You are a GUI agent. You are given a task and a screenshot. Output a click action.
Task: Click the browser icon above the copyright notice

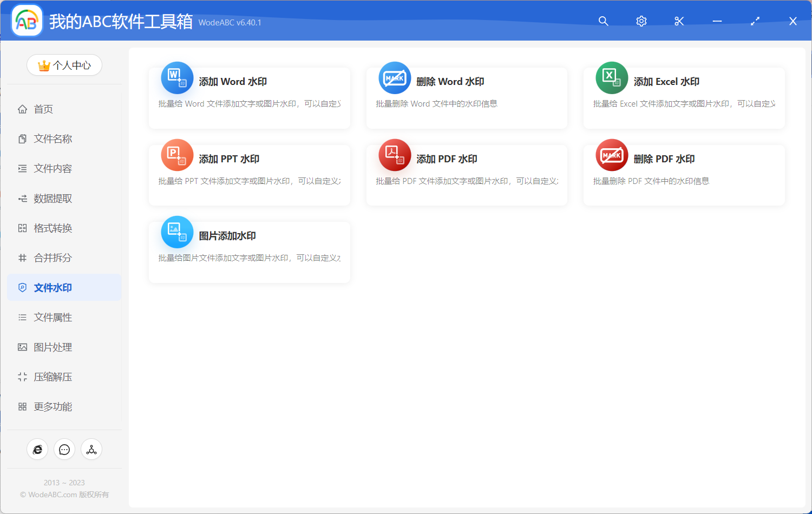click(37, 449)
